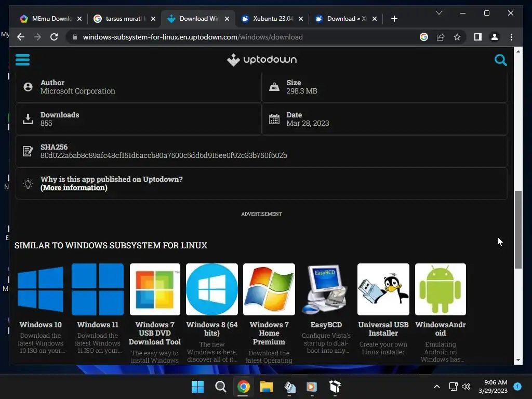This screenshot has height=399, width=532.
Task: Click the Windows 11 app thumbnail
Action: (98, 289)
